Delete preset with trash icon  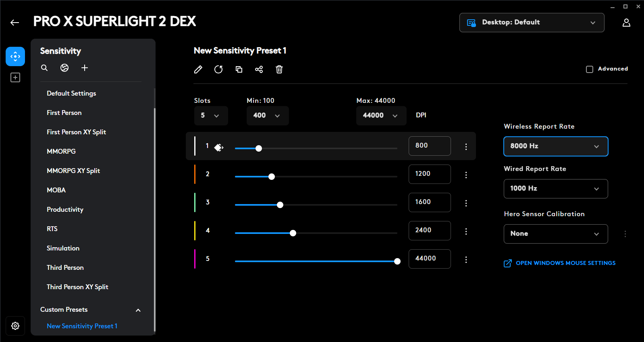(x=279, y=69)
